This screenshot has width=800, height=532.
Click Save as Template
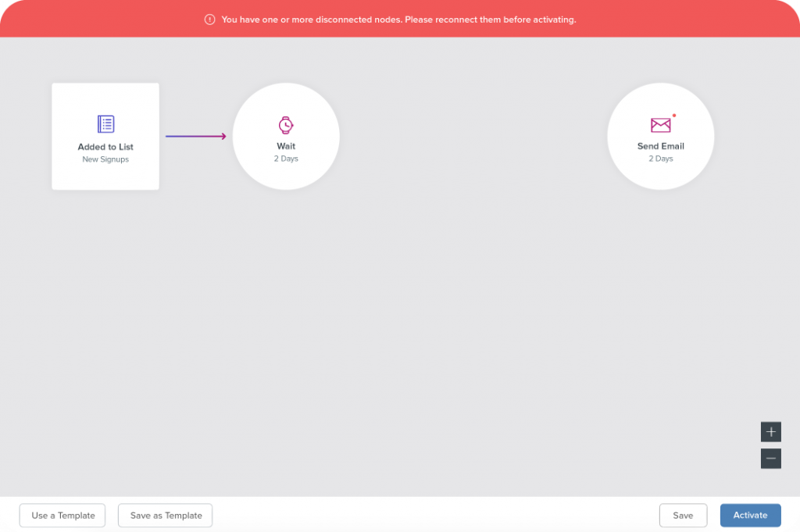point(166,515)
